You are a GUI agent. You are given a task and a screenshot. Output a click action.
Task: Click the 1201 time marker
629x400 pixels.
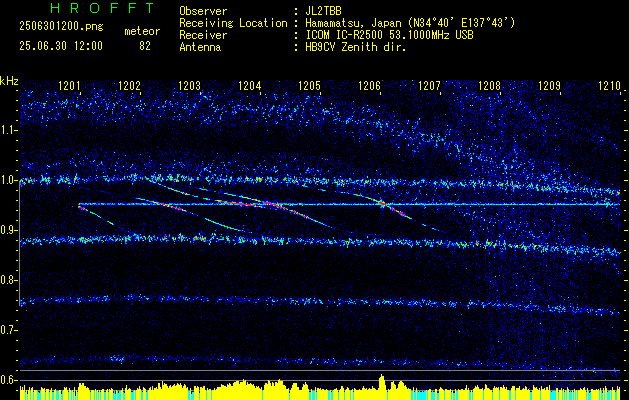point(69,85)
